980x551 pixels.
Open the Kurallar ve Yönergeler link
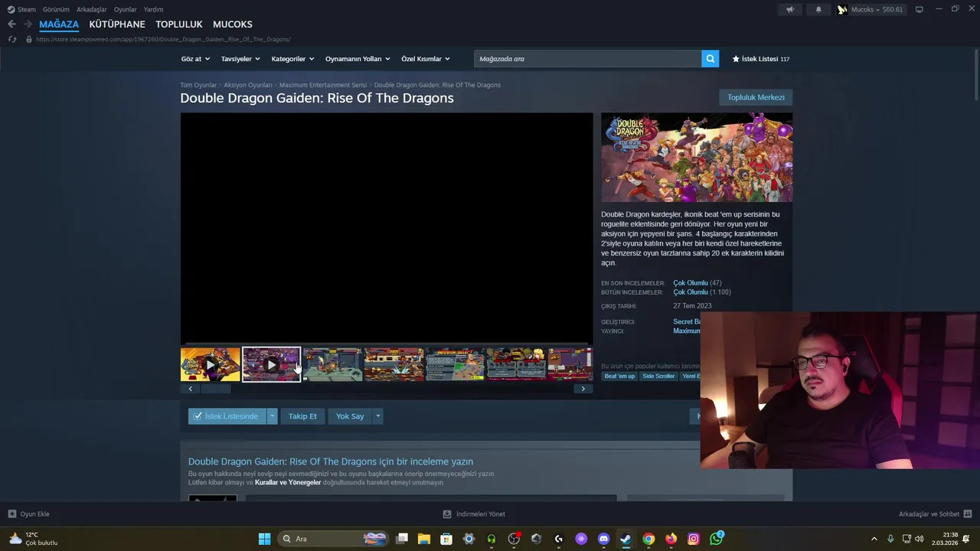pos(288,483)
